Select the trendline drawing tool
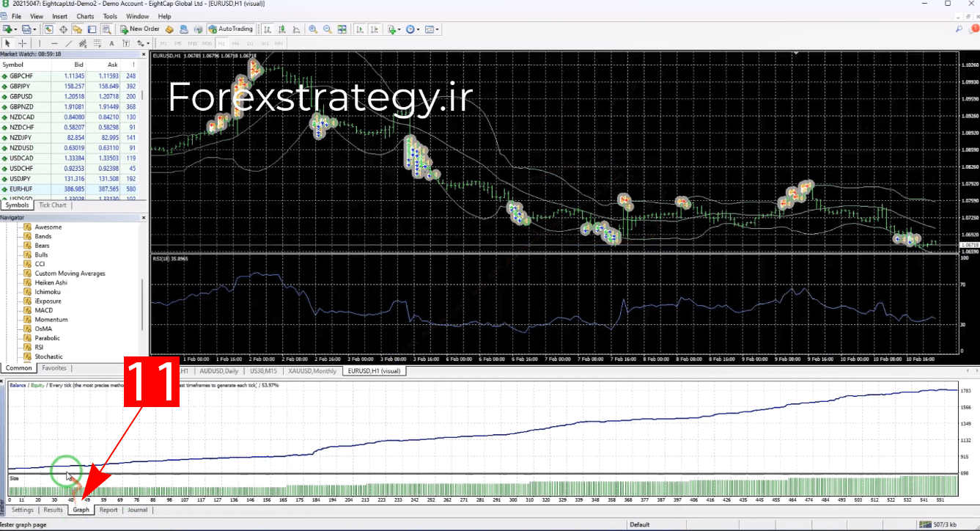 pos(69,44)
